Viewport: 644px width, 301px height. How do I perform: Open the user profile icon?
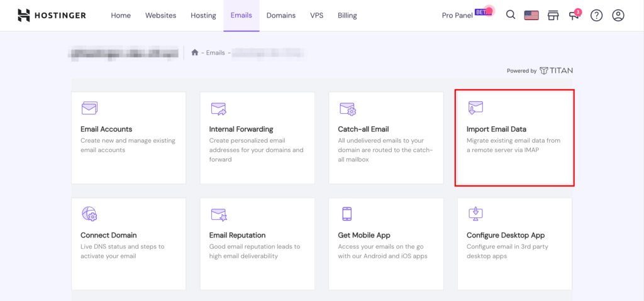[618, 15]
